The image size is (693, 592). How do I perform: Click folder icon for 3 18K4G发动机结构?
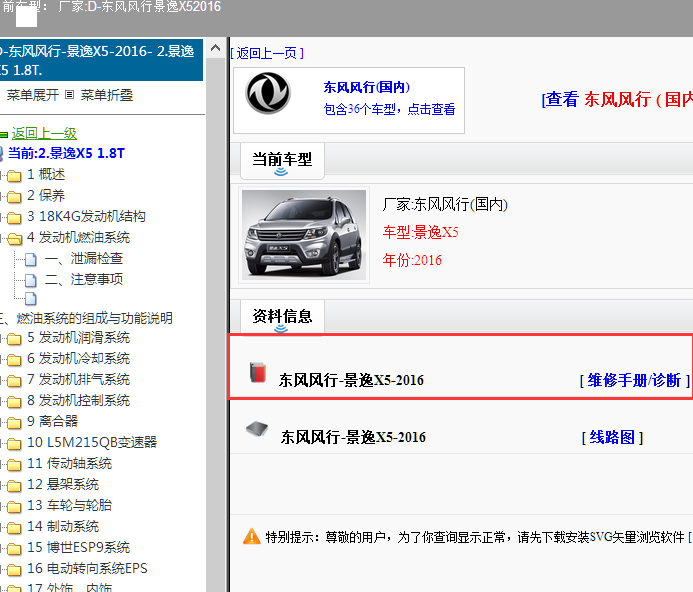[x=14, y=218]
